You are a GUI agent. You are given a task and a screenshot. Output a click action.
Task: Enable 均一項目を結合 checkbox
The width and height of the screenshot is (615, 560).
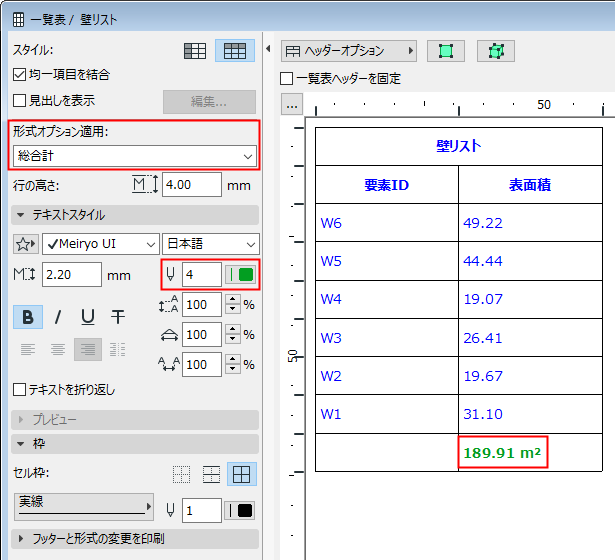(x=19, y=75)
